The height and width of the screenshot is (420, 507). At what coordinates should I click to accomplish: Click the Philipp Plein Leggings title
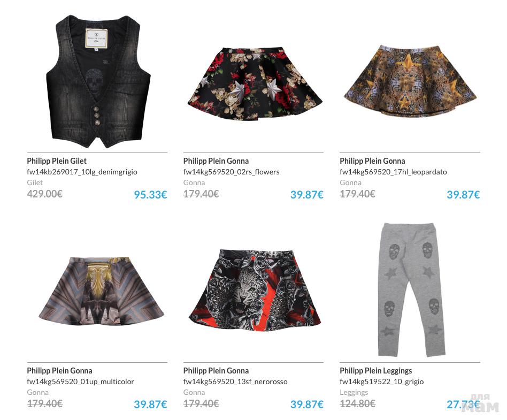pyautogui.click(x=376, y=370)
